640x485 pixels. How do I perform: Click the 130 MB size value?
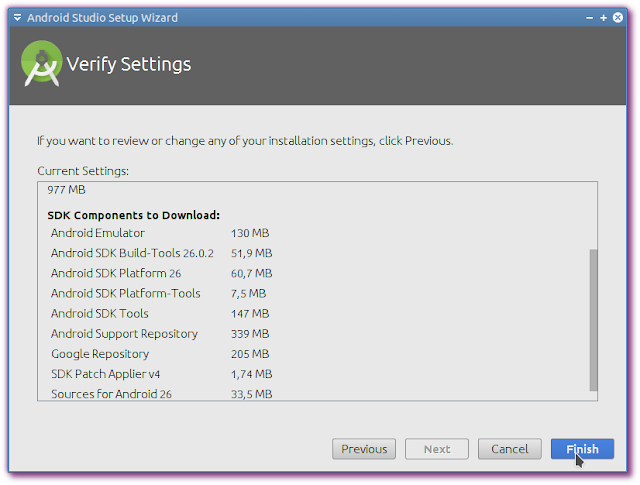[250, 233]
